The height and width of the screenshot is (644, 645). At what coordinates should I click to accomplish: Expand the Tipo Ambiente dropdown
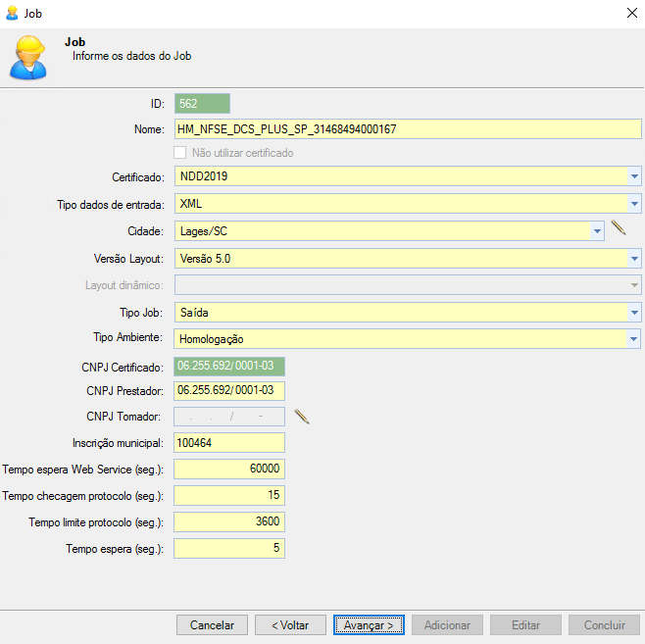634,339
